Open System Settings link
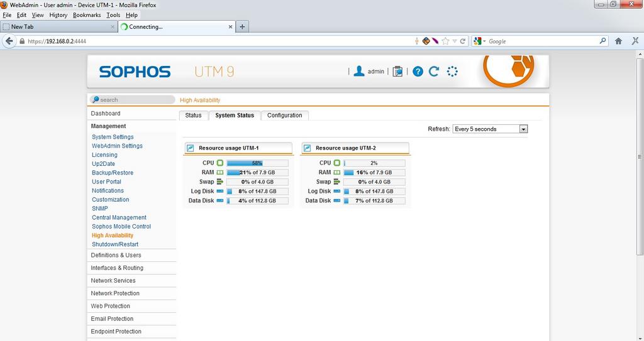Image resolution: width=644 pixels, height=341 pixels. 113,137
